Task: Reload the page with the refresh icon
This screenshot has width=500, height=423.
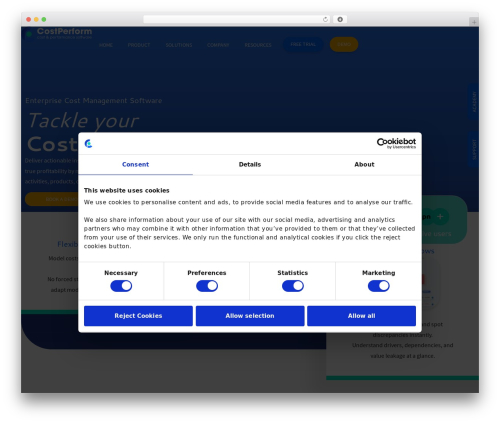Action: (325, 19)
